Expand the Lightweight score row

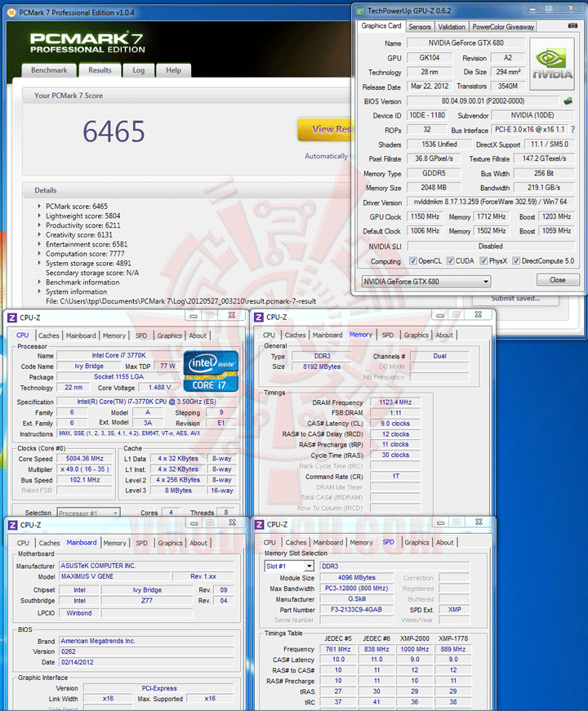(x=39, y=216)
